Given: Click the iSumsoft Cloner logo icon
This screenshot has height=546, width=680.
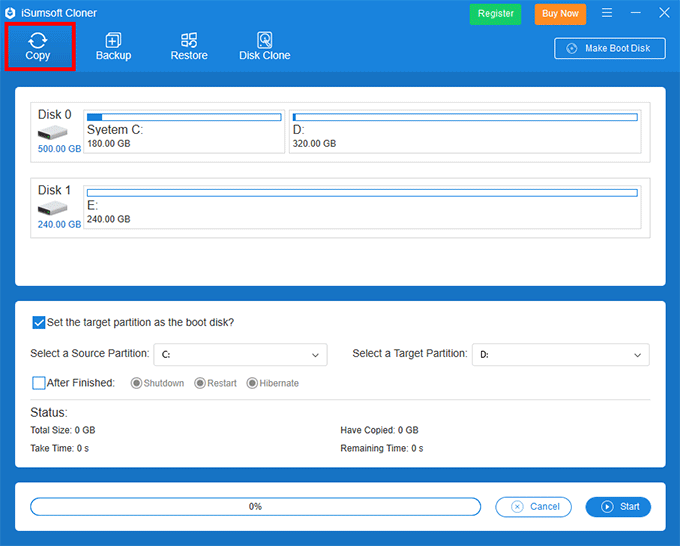Looking at the screenshot, I should pos(10,13).
